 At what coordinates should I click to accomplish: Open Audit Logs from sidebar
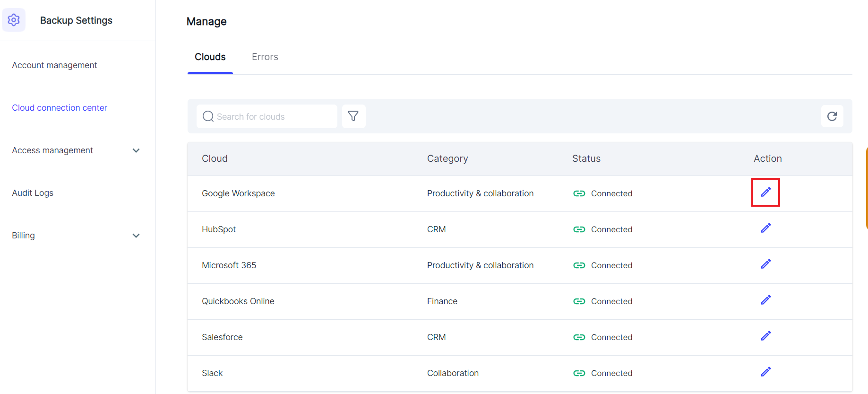click(33, 193)
